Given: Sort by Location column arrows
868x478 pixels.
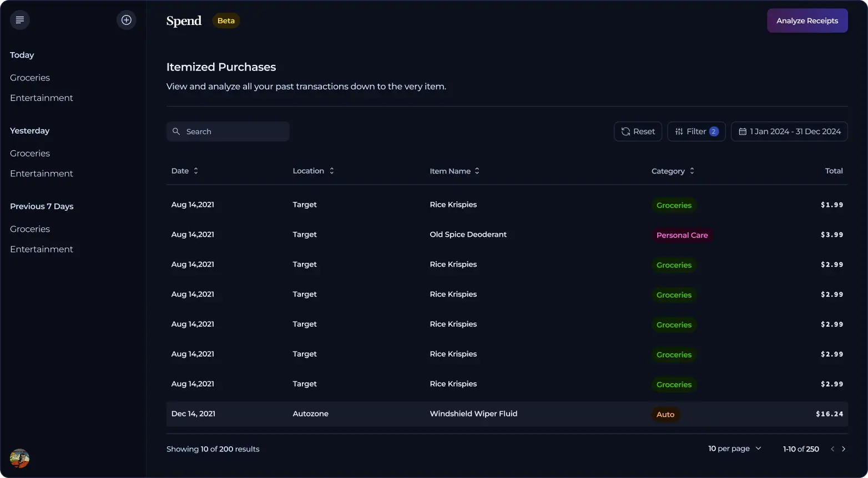Looking at the screenshot, I should tap(331, 171).
